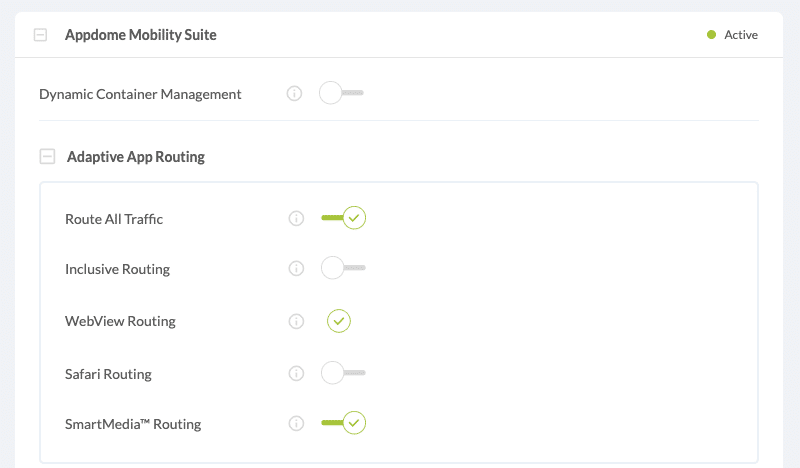Click the Appdome Mobility Suite heading
The image size is (800, 468).
point(140,35)
